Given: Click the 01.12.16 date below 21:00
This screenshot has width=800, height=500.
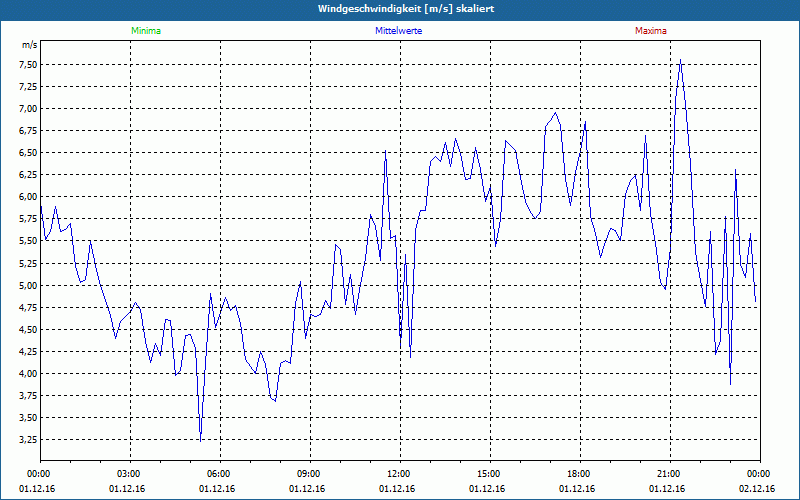Looking at the screenshot, I should (x=666, y=489).
